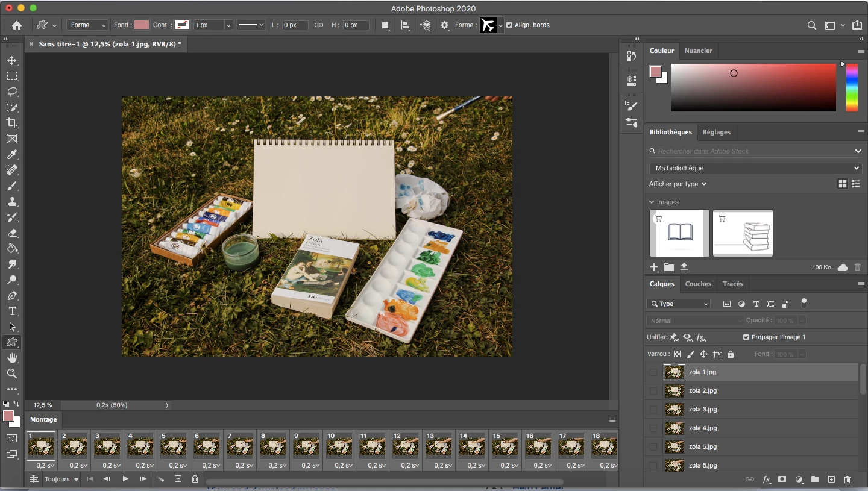This screenshot has height=491, width=868.
Task: Select the Zoom tool
Action: [x=12, y=374]
